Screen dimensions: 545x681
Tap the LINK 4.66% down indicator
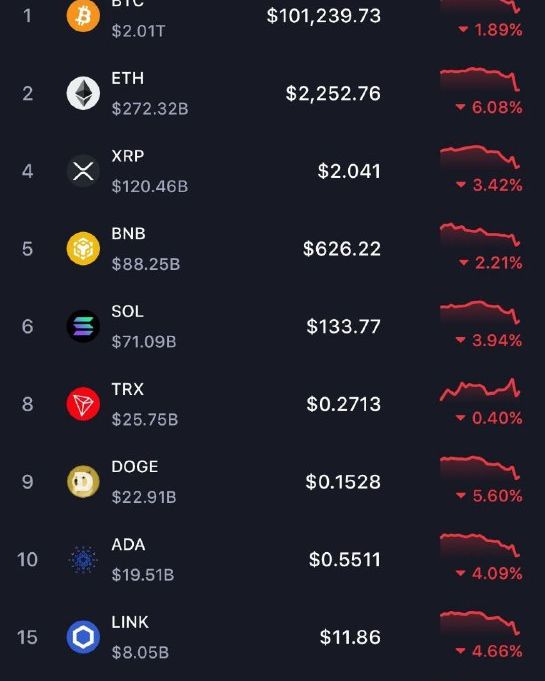coord(489,651)
